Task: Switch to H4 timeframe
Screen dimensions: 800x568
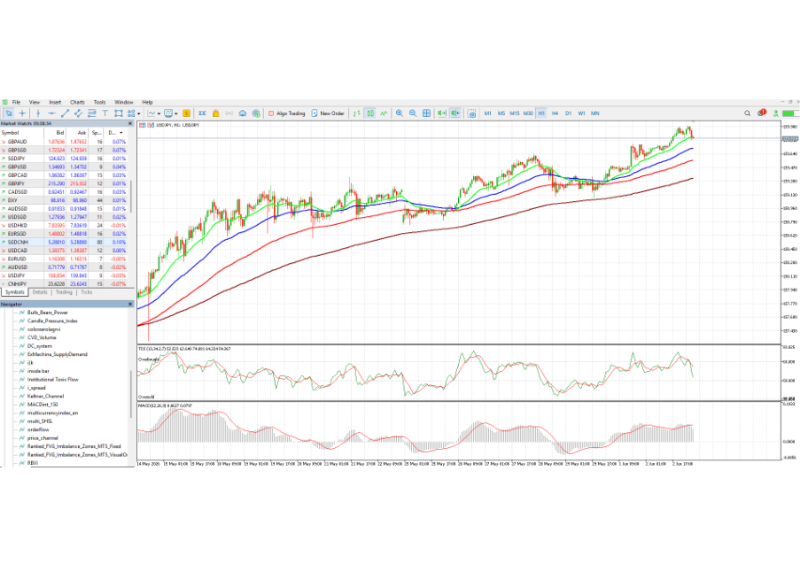Action: pos(555,113)
